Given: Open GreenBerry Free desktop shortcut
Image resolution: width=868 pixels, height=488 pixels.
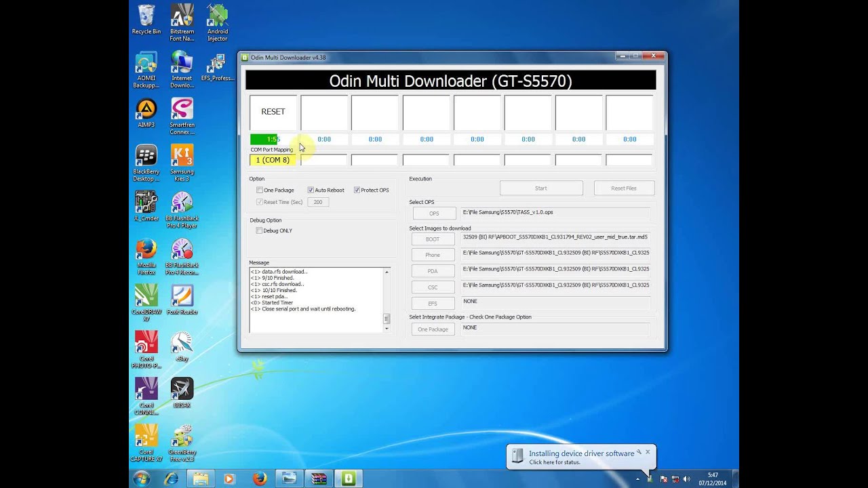Looking at the screenshot, I should click(x=182, y=443).
